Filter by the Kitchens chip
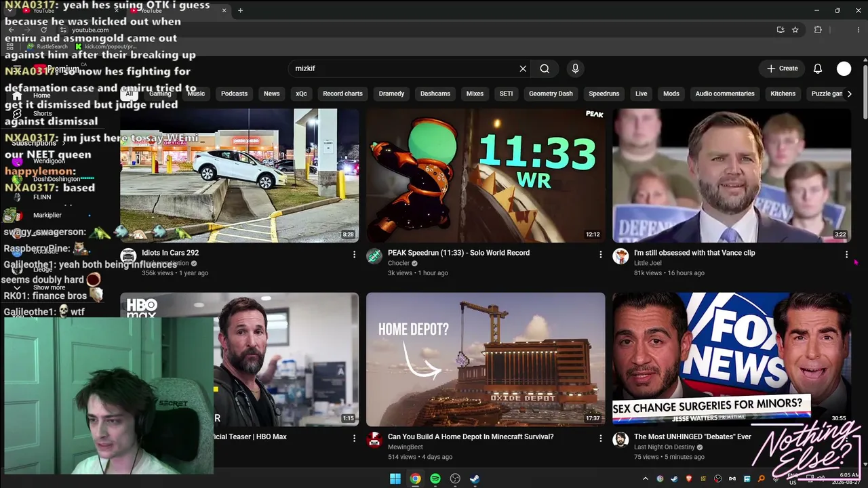 coord(783,94)
